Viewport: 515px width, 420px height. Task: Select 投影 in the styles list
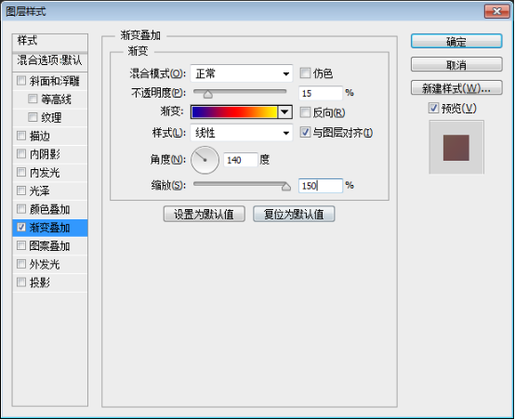tap(50, 282)
